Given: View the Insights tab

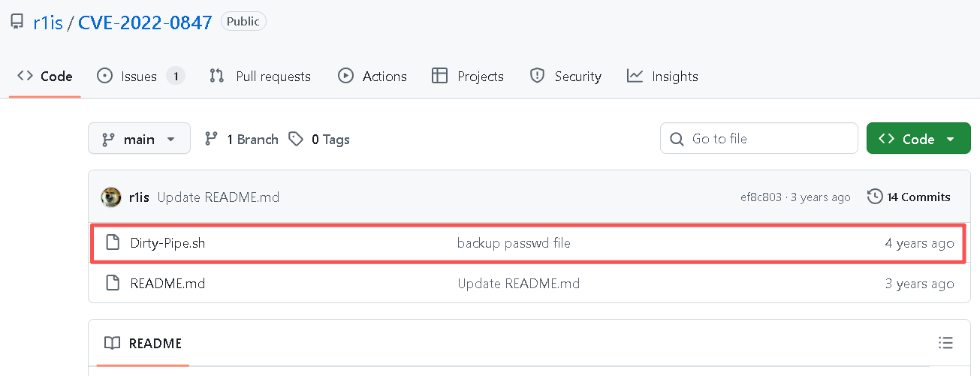Looking at the screenshot, I should tap(662, 76).
